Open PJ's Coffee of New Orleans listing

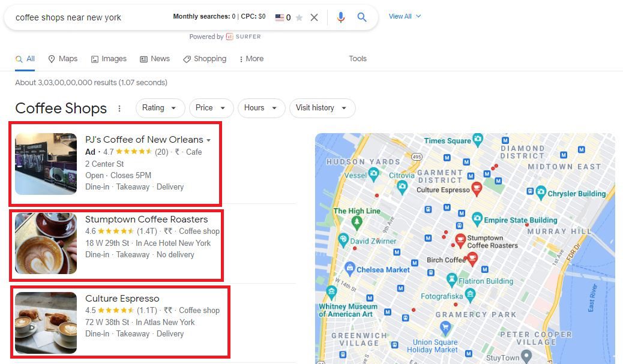(144, 140)
